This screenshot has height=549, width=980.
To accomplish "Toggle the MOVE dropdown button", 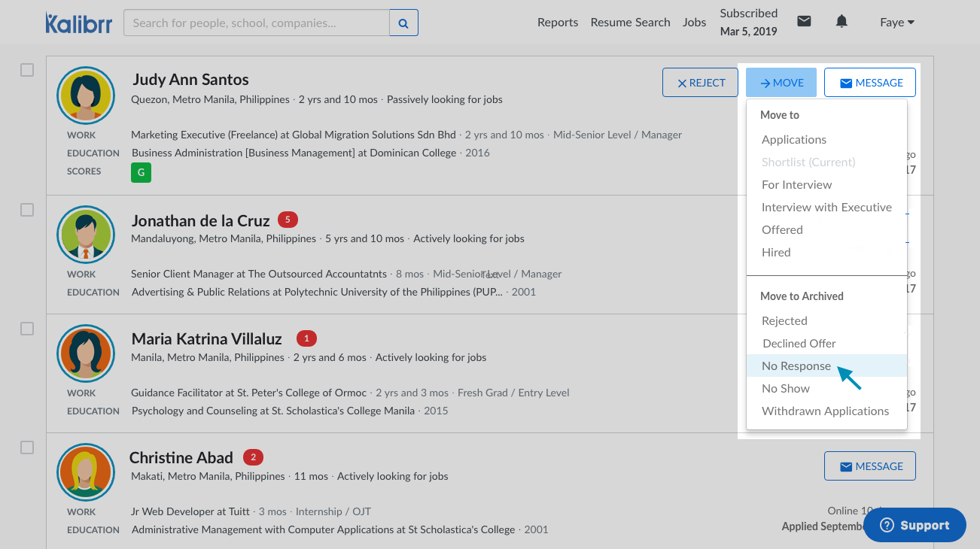I will tap(781, 83).
